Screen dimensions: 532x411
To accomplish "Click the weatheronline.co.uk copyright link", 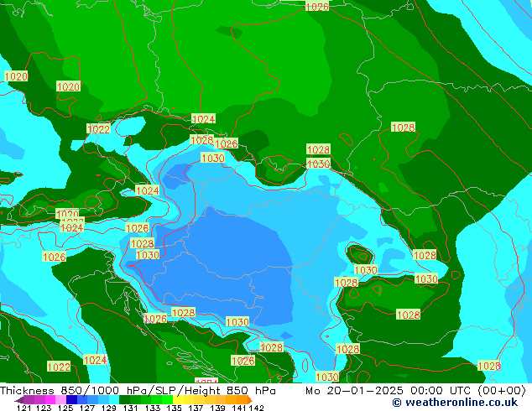I will click(455, 403).
